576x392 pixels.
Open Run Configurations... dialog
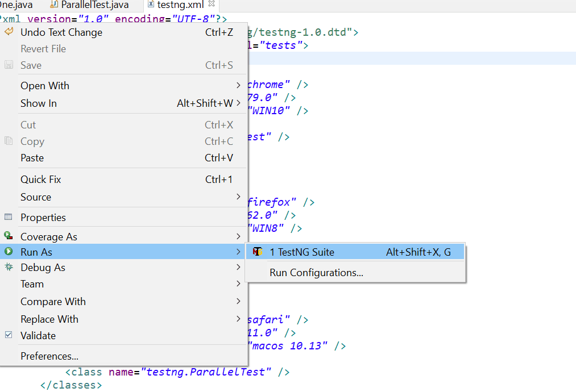(316, 273)
